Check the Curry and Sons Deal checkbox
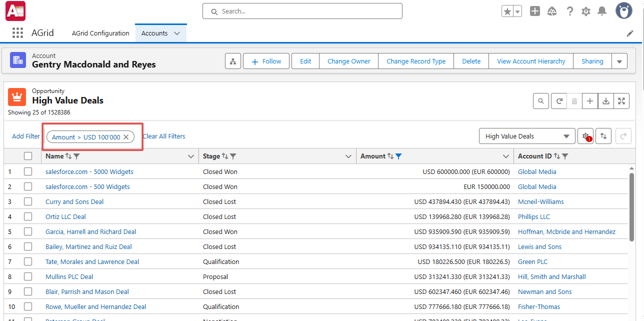The height and width of the screenshot is (321, 644). (x=28, y=201)
